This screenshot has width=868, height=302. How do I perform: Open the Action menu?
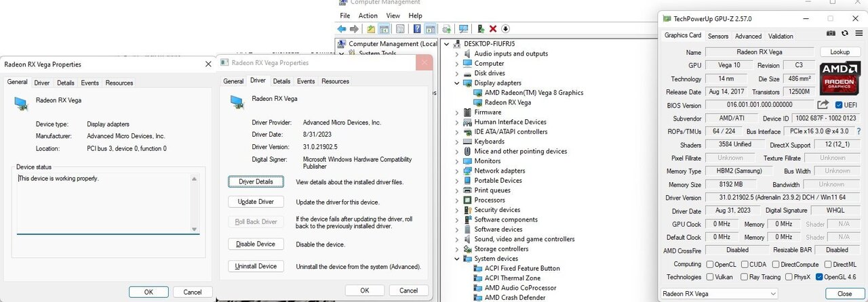[368, 16]
